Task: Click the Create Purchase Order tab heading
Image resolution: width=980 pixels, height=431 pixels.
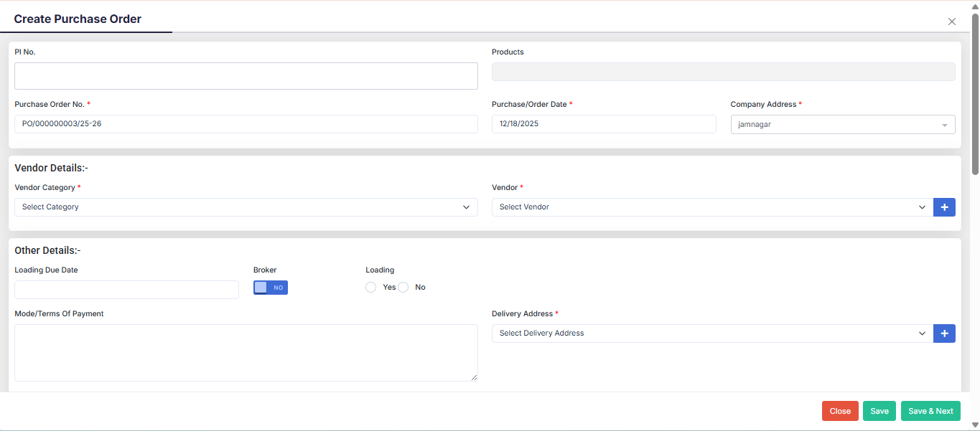Action: click(x=78, y=19)
